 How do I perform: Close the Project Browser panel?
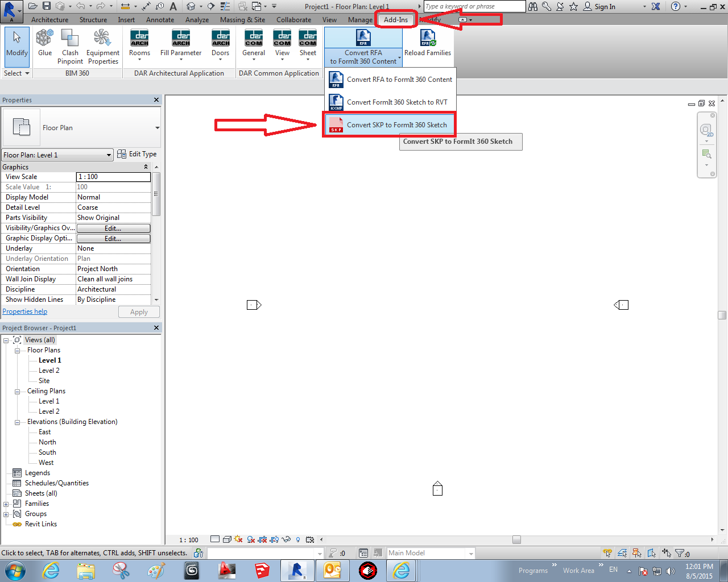click(156, 328)
